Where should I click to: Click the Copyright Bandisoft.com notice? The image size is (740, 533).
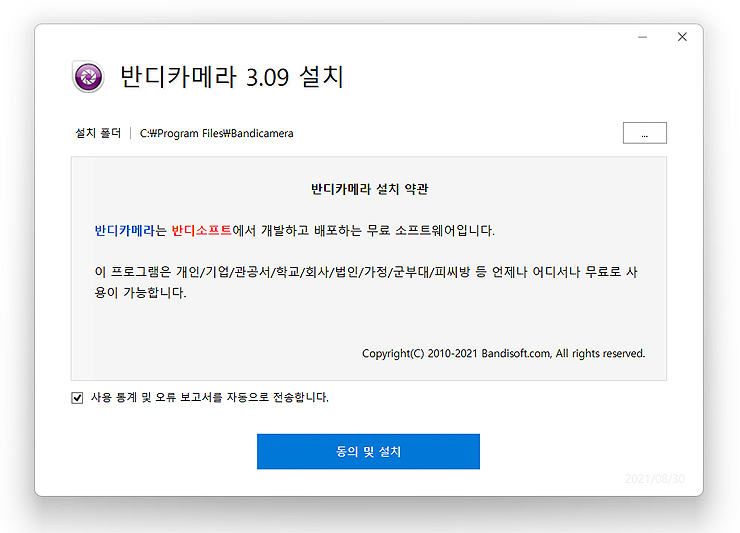click(x=504, y=354)
